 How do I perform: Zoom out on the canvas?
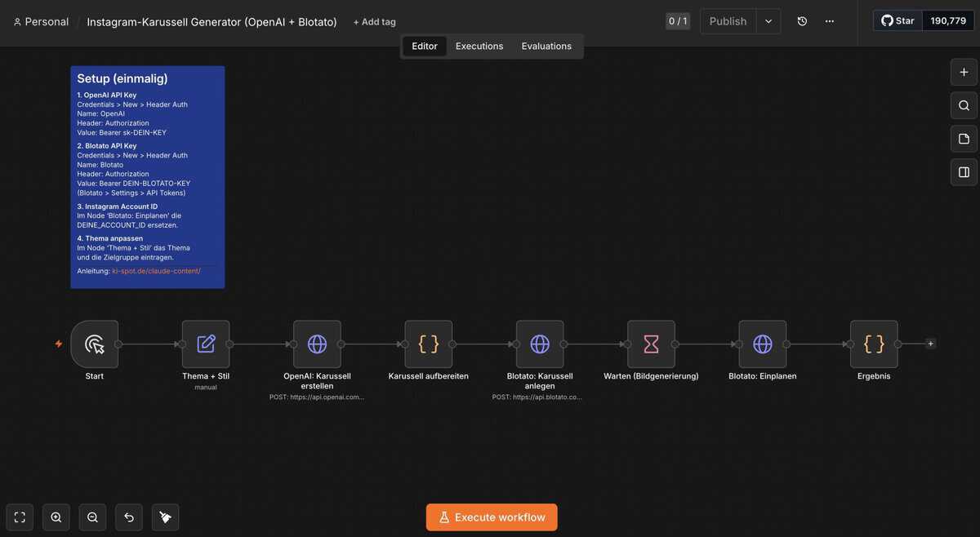pyautogui.click(x=92, y=517)
